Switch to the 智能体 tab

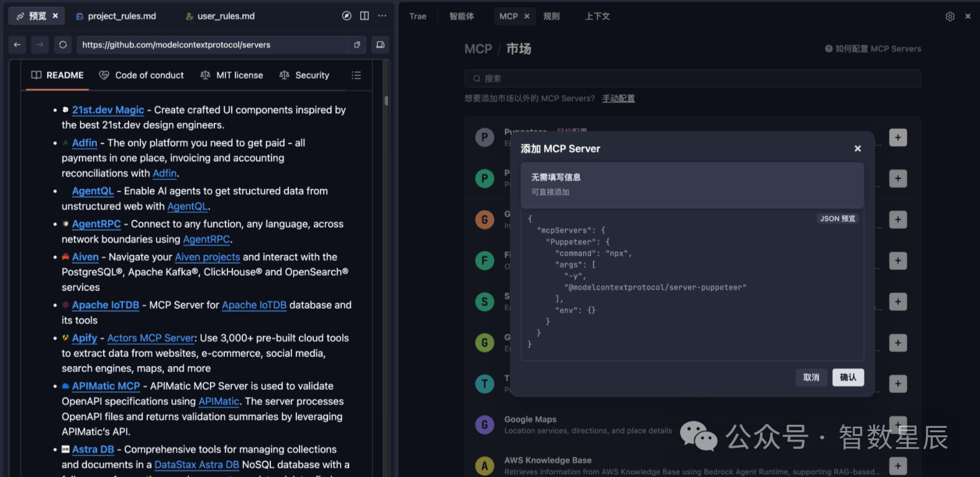[x=462, y=16]
